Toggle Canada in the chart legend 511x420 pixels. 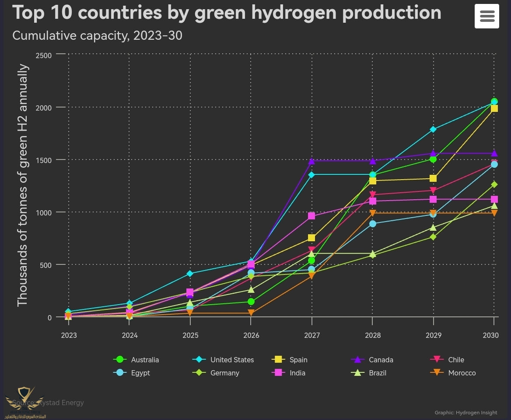point(372,359)
